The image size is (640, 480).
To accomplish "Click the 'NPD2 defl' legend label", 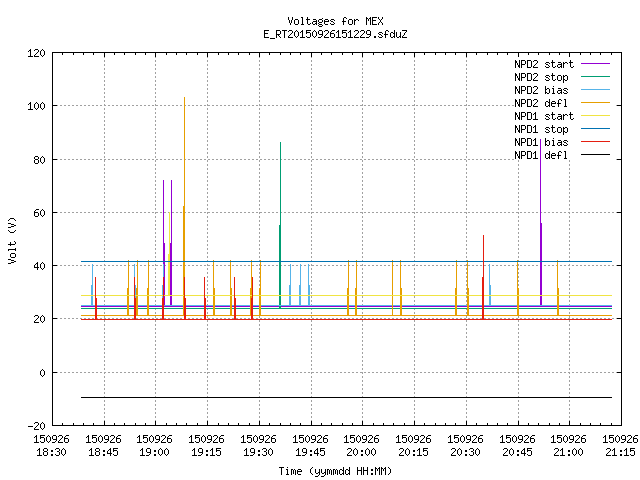I will [x=541, y=103].
